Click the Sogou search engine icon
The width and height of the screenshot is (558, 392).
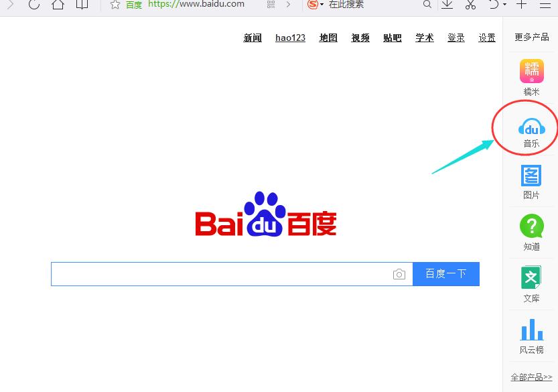coord(312,4)
